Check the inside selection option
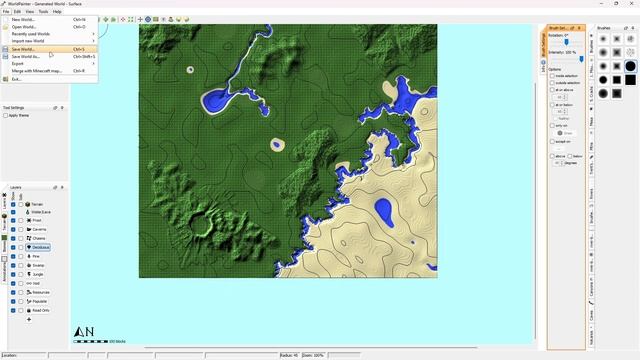The height and width of the screenshot is (360, 640). coord(552,76)
